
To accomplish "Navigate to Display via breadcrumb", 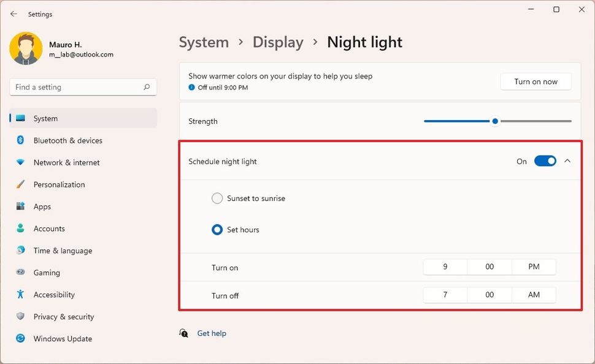I will [x=277, y=42].
